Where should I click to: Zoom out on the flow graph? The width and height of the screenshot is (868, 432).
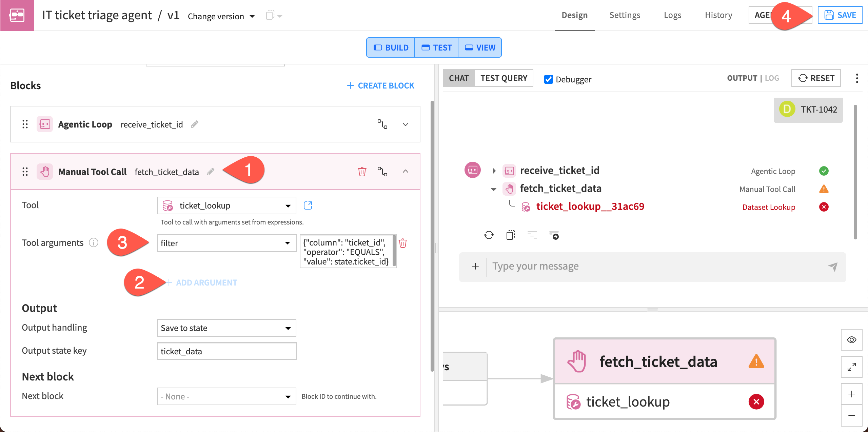pyautogui.click(x=852, y=415)
